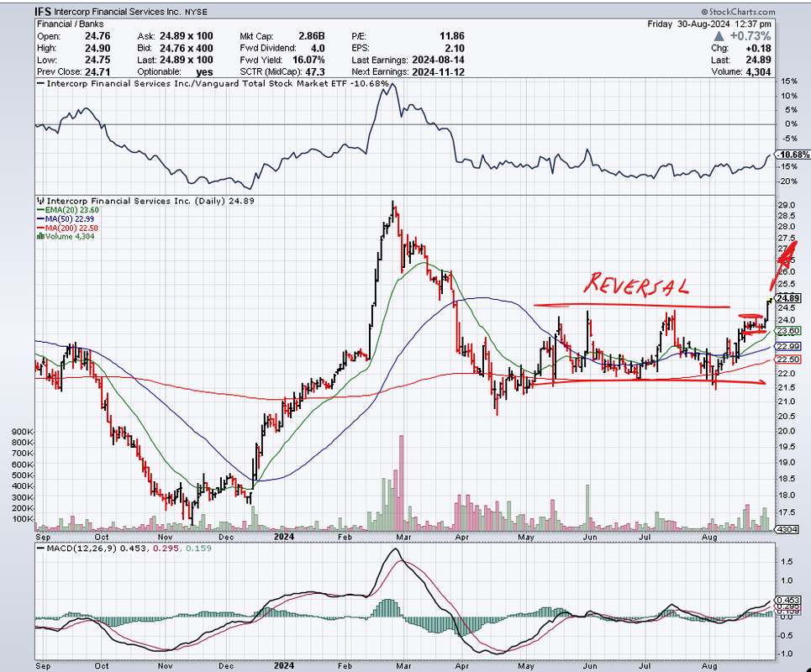Select the header Volume value 4,304

[x=759, y=72]
